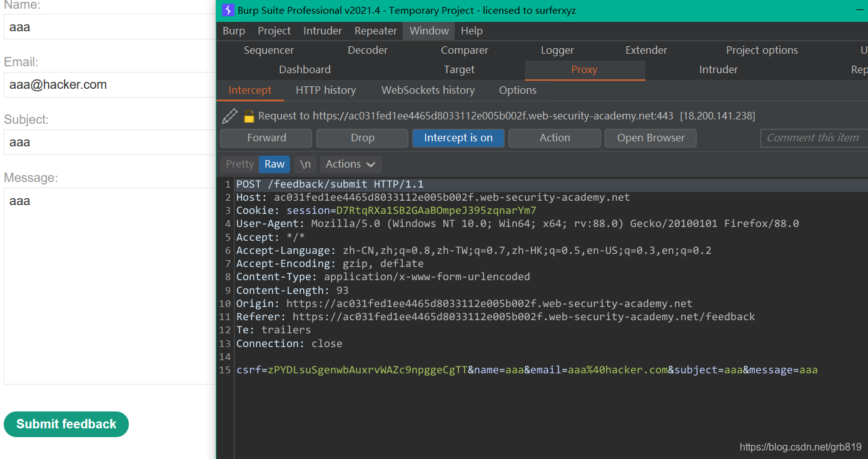Open the WebSockets history sub-tab
The image size is (868, 459).
point(428,90)
